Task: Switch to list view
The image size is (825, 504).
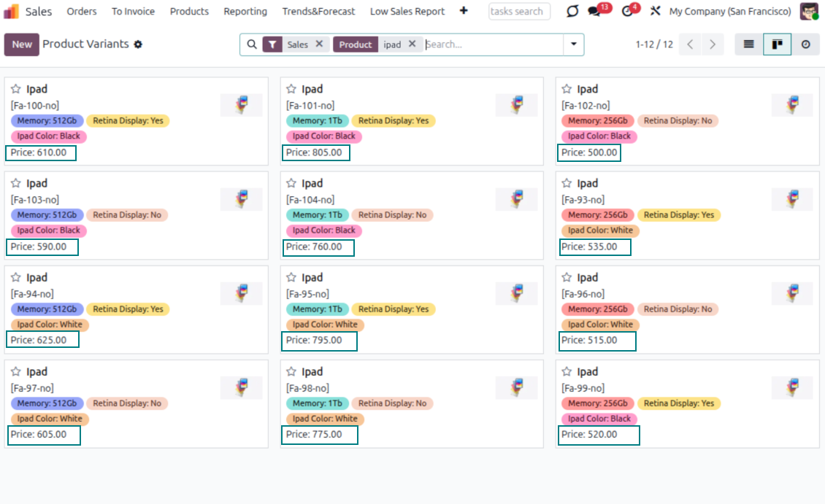Action: tap(748, 44)
